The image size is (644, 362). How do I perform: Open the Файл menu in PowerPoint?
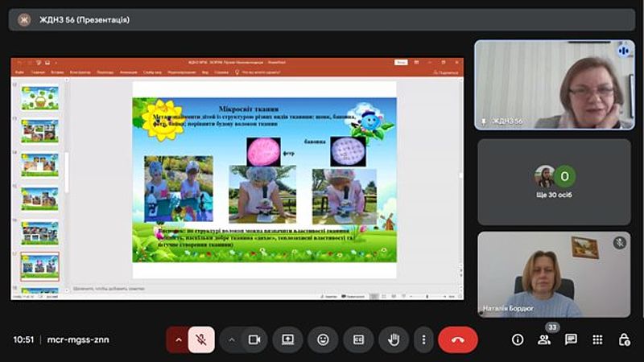pyautogui.click(x=19, y=72)
